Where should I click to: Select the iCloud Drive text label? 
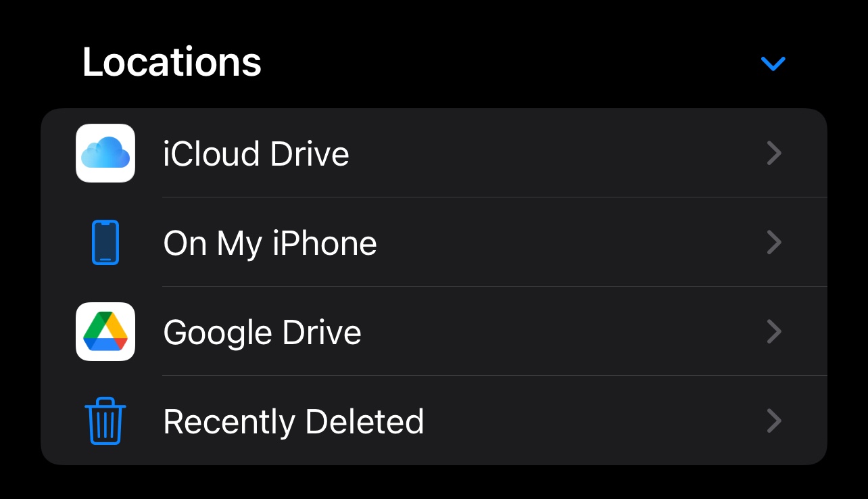coord(256,154)
